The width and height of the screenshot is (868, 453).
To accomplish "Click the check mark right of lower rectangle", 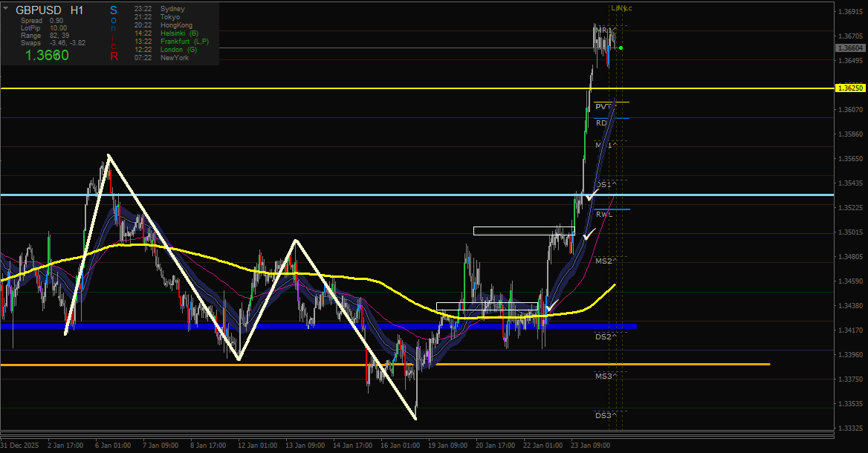I will point(551,306).
